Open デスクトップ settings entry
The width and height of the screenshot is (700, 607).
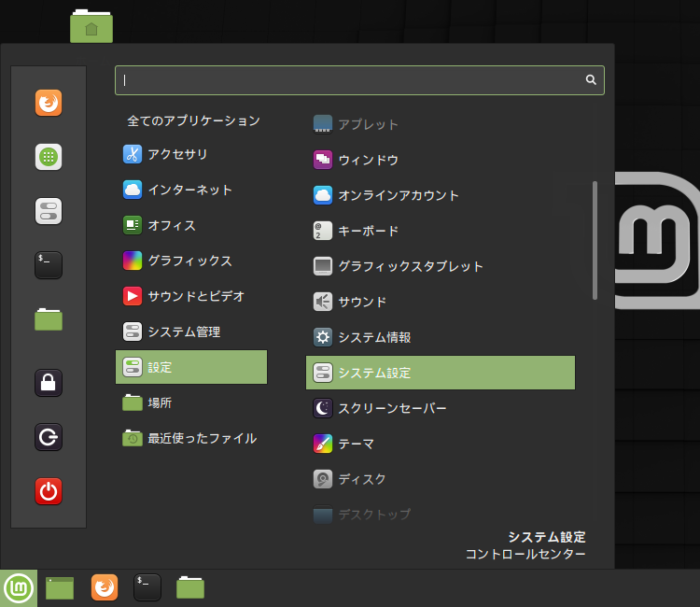point(441,515)
